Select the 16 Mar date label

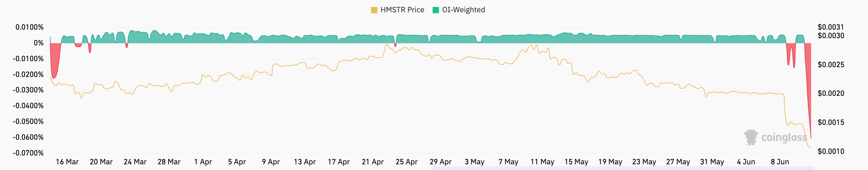(67, 162)
